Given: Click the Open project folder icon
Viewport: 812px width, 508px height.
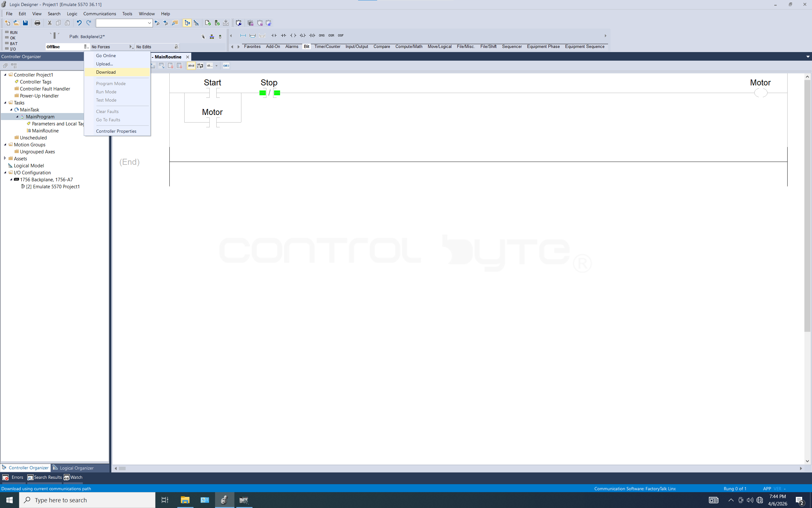Looking at the screenshot, I should point(16,23).
